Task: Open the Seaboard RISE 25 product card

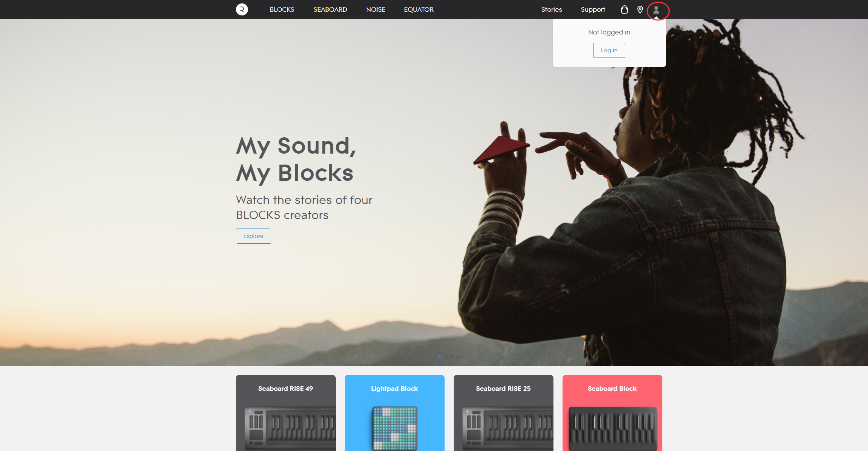Action: coord(504,413)
